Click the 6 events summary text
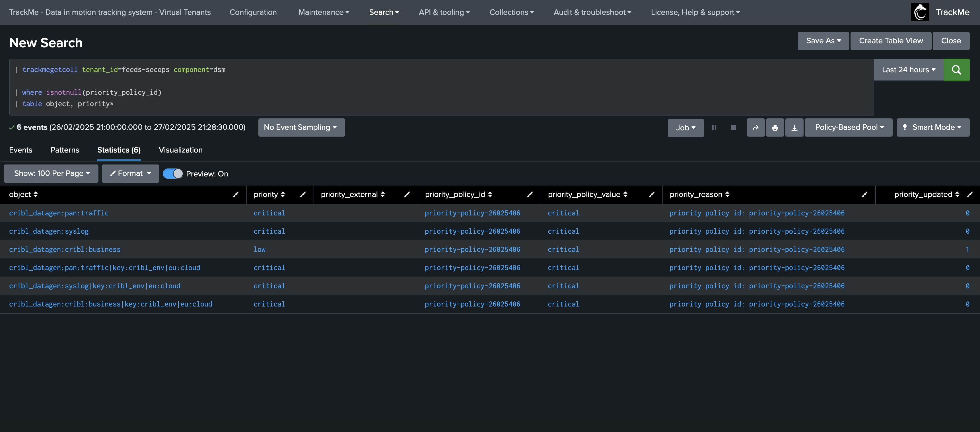The image size is (980, 432). 131,127
